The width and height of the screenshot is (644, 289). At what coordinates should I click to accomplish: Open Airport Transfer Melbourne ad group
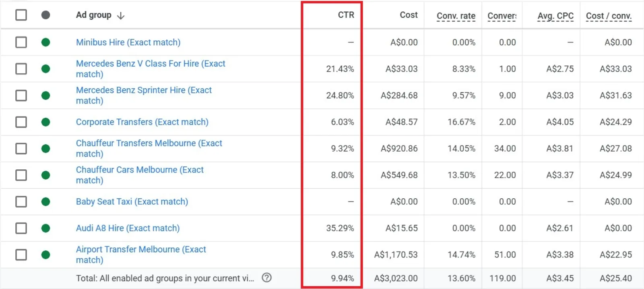click(141, 255)
